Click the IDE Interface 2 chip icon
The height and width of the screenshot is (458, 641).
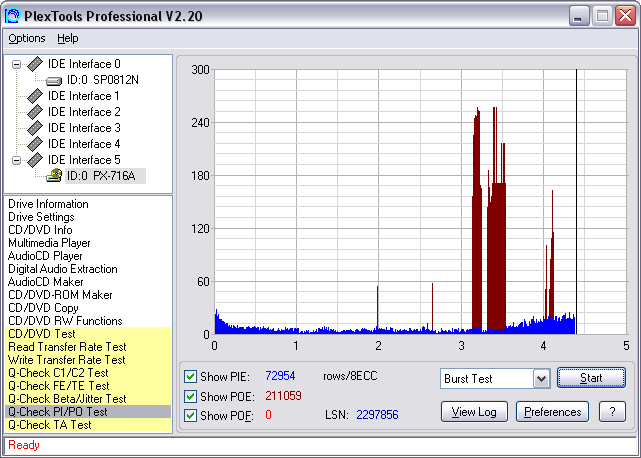tap(35, 112)
